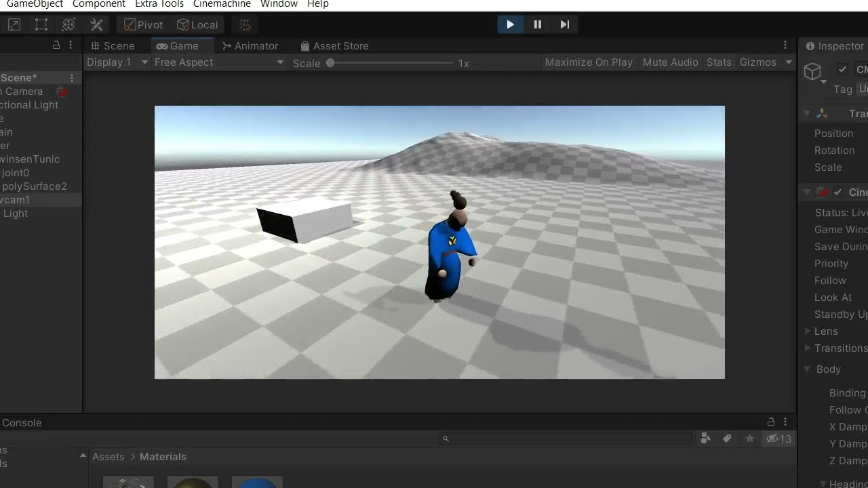Collapse the Body section

coord(808,369)
